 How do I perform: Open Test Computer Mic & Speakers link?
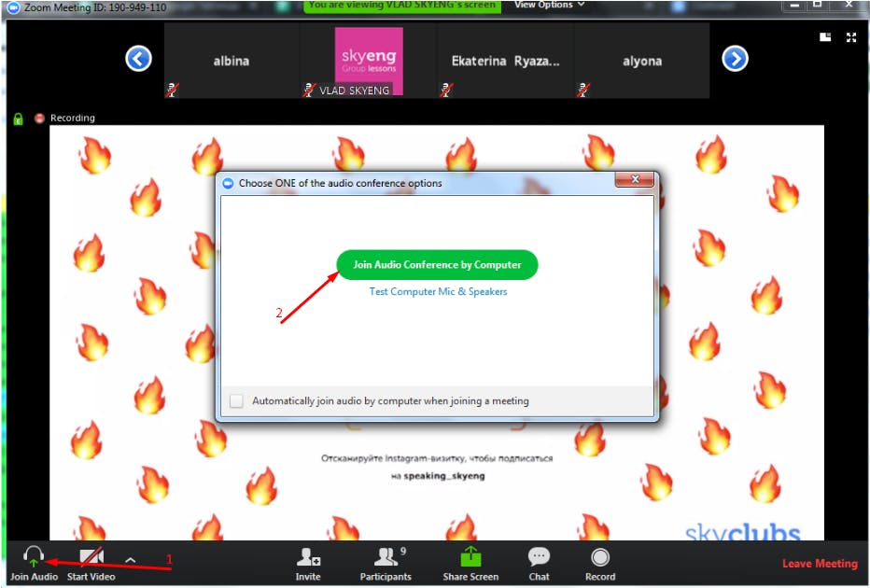(439, 292)
